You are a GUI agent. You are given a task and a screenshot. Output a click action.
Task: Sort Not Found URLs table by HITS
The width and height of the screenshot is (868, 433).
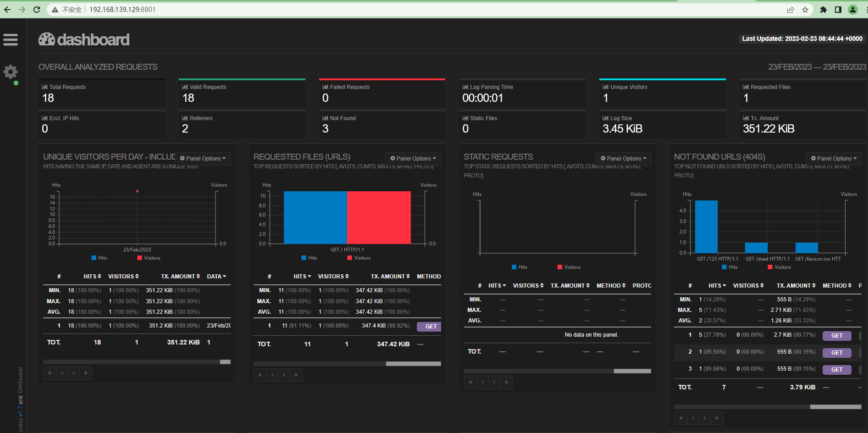click(x=718, y=286)
